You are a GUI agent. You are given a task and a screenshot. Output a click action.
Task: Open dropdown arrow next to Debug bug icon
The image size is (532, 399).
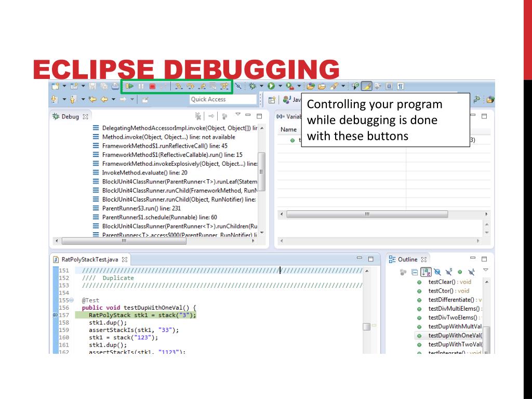tap(261, 86)
